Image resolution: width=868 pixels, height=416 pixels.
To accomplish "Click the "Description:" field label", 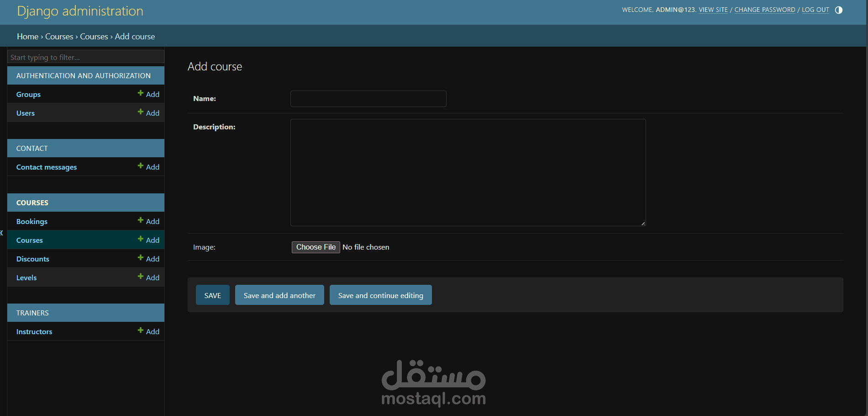I will 214,127.
